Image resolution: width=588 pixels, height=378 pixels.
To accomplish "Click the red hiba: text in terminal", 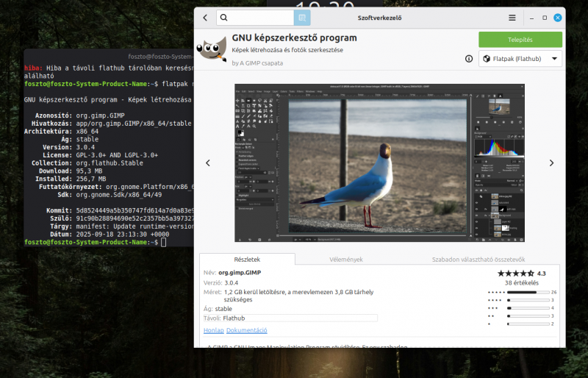I will tap(33, 68).
